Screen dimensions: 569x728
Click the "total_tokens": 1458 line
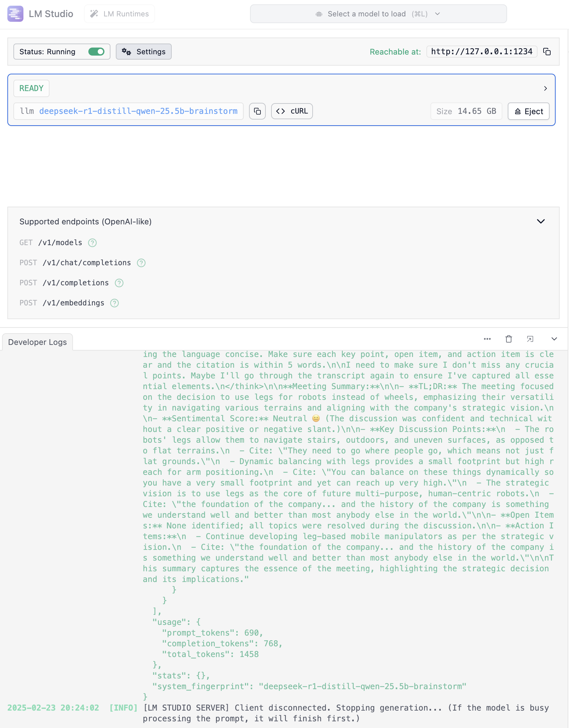[210, 654]
